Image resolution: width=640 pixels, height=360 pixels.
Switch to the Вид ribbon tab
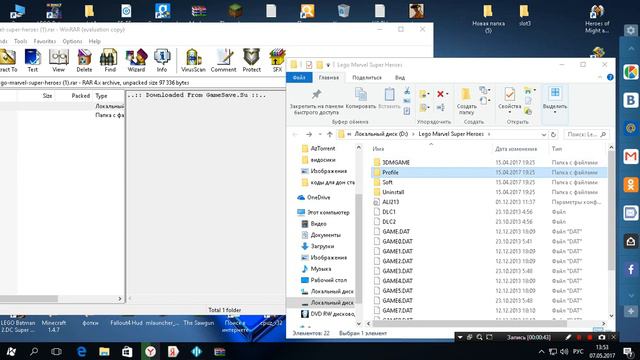click(x=400, y=77)
